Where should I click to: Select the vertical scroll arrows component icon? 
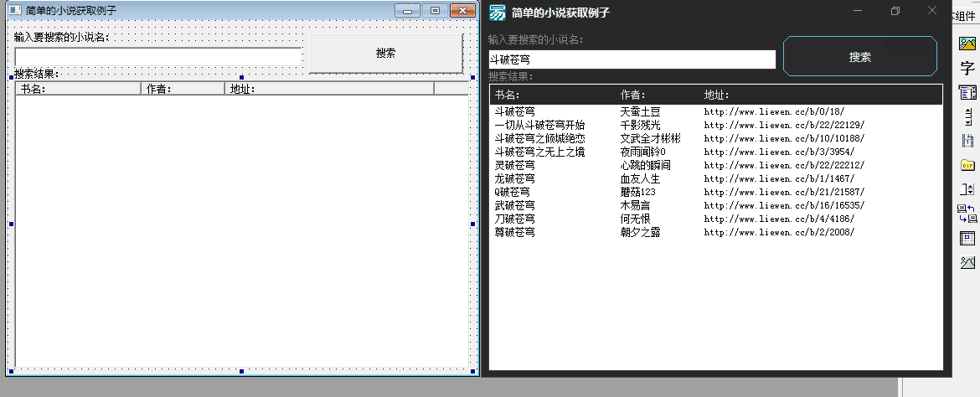point(967,117)
